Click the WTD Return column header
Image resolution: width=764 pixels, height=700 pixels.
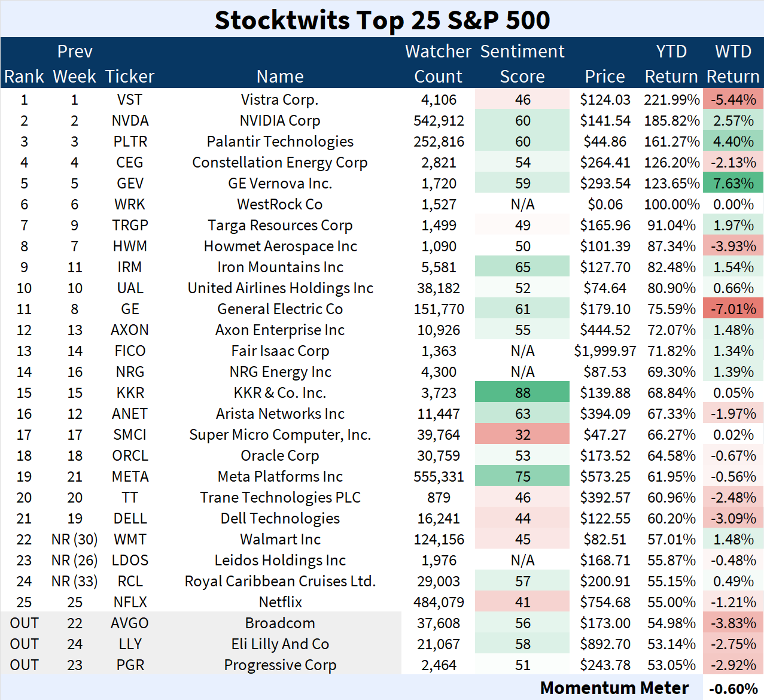733,63
